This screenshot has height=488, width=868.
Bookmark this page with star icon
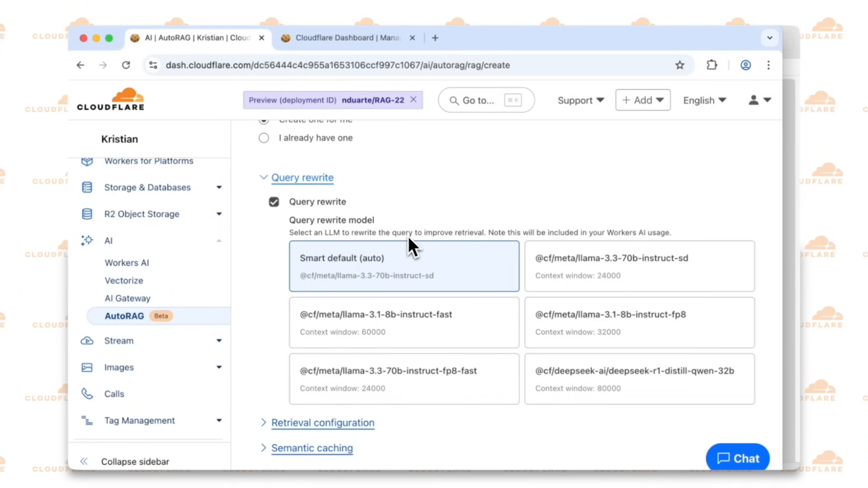tap(680, 65)
